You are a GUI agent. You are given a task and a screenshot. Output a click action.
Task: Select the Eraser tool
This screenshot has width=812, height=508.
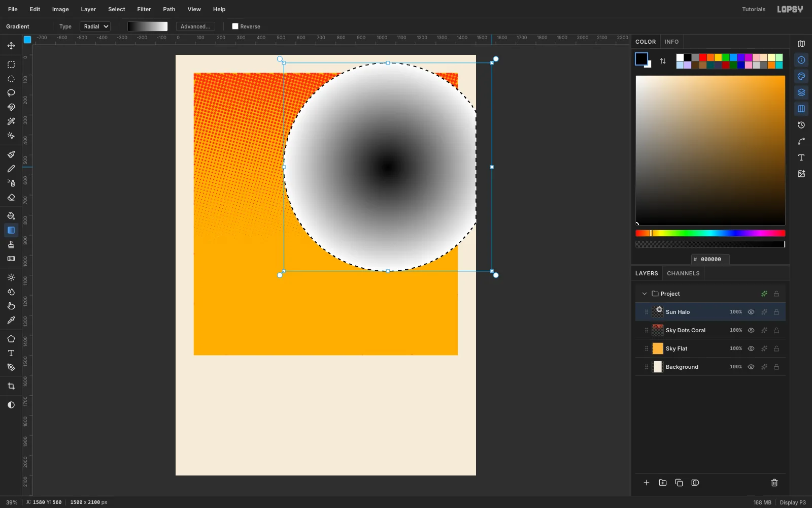pyautogui.click(x=11, y=197)
